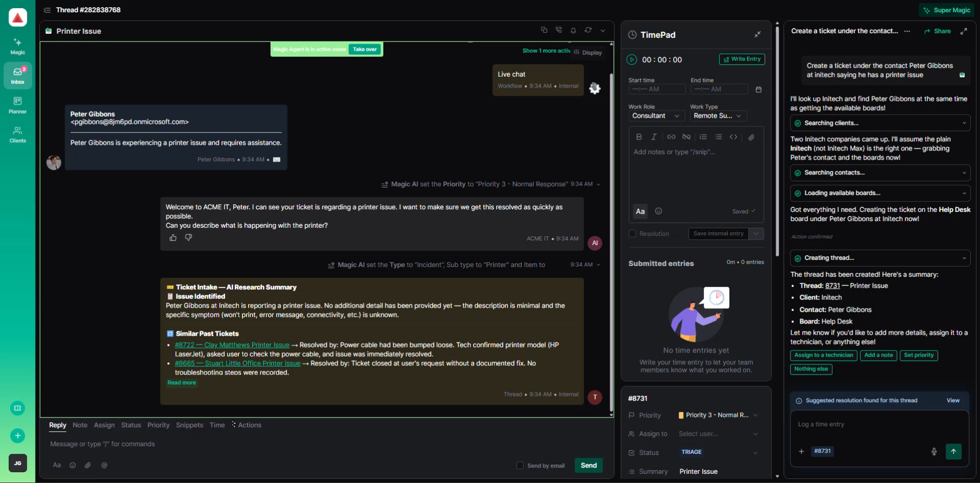Open the Clients section in sidebar

click(x=17, y=135)
